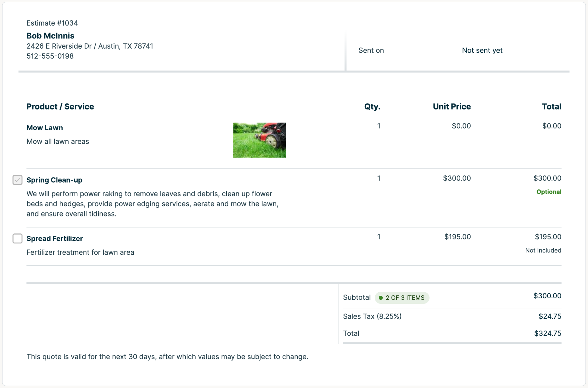Click the green Optional label
This screenshot has height=388, width=588.
pyautogui.click(x=549, y=192)
